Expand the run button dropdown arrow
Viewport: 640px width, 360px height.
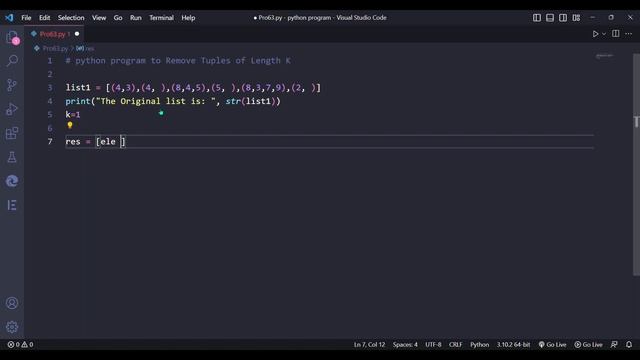(x=604, y=34)
